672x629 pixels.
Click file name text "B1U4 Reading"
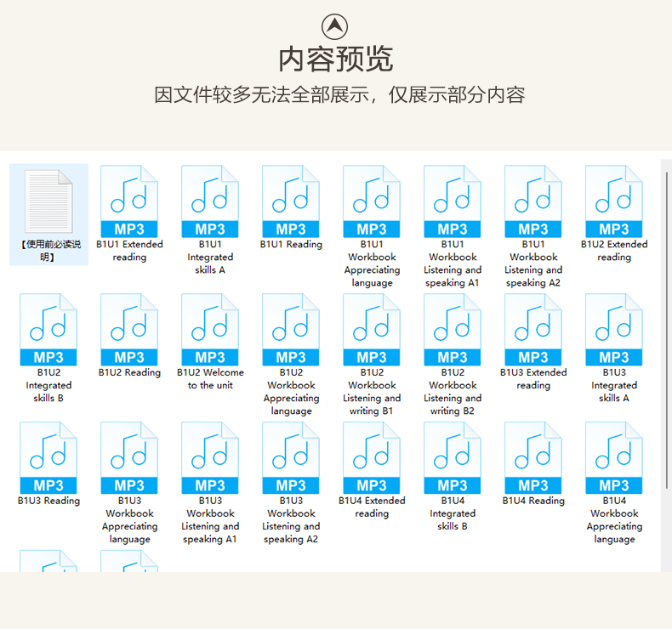pos(533,501)
